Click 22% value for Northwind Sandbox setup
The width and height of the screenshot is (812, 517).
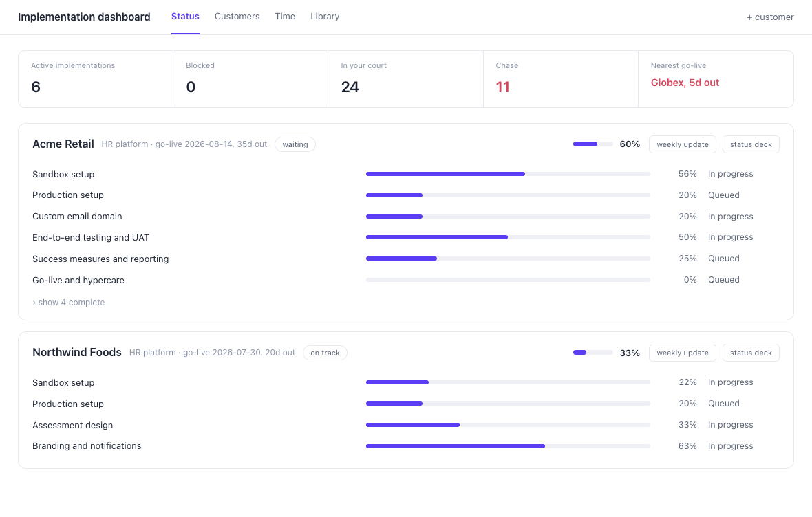687,382
